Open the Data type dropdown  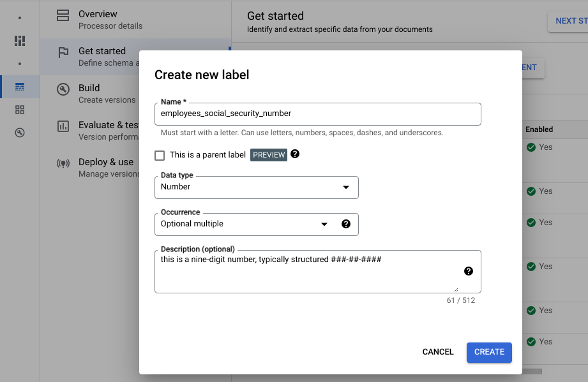tap(256, 187)
